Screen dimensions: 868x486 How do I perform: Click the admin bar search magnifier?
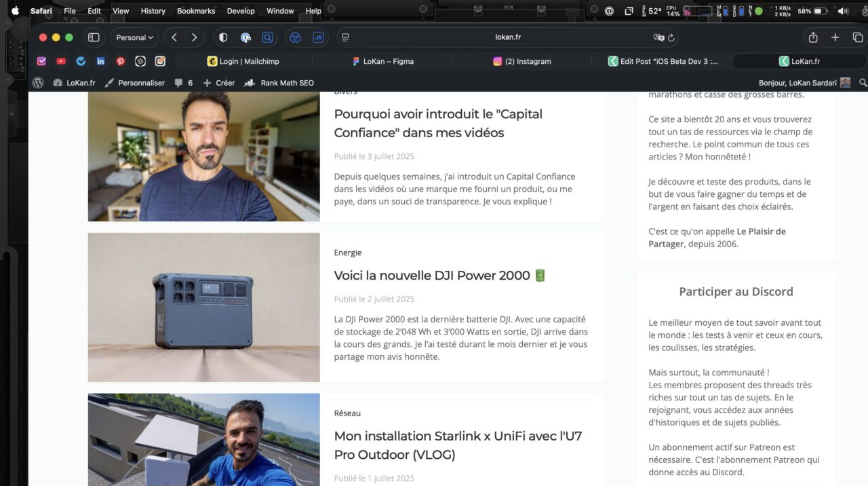coord(863,83)
